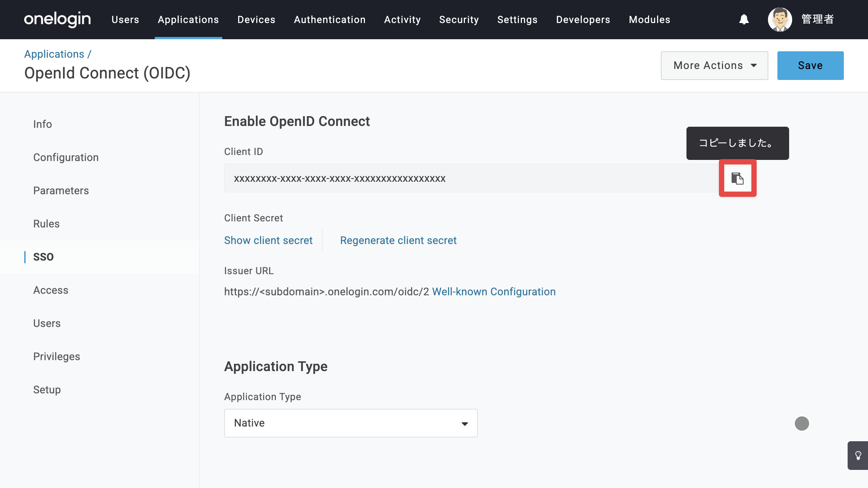Switch to the Access tab
Image resolution: width=868 pixels, height=488 pixels.
(51, 290)
